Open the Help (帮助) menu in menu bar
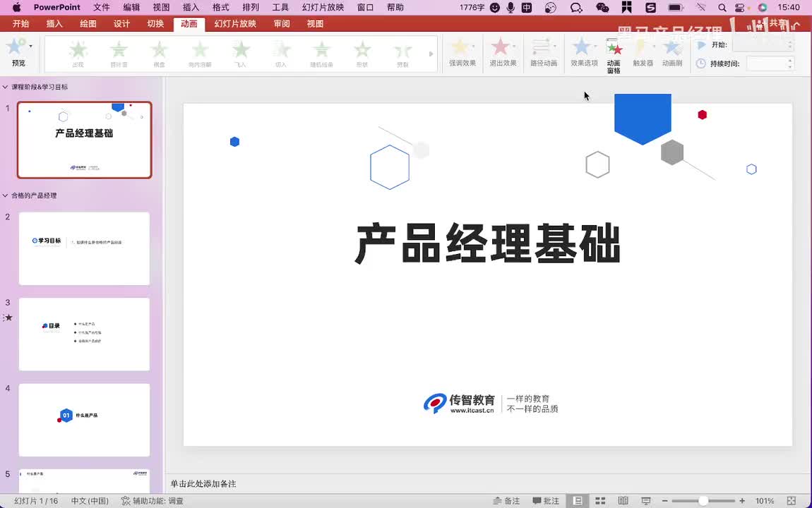 395,7
